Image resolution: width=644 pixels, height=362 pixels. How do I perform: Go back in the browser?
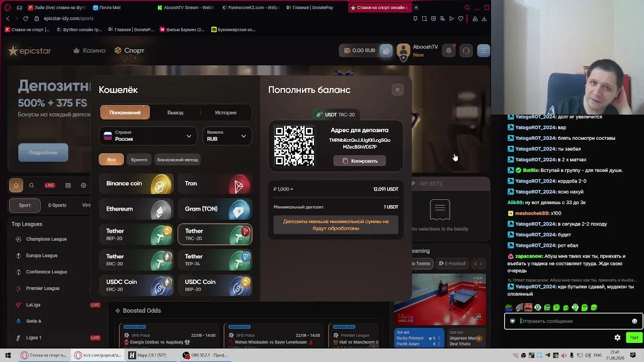coord(8,19)
